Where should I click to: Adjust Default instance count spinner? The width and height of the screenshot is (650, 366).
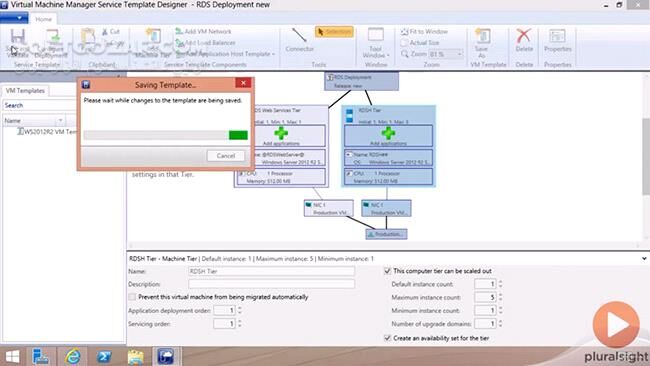pos(500,284)
